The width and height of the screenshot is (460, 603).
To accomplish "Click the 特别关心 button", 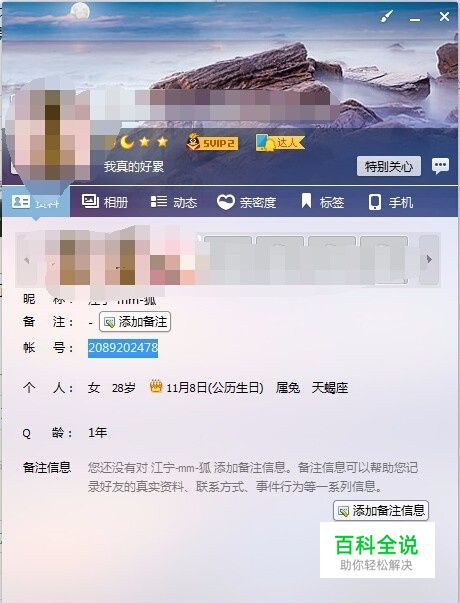I will pos(389,166).
